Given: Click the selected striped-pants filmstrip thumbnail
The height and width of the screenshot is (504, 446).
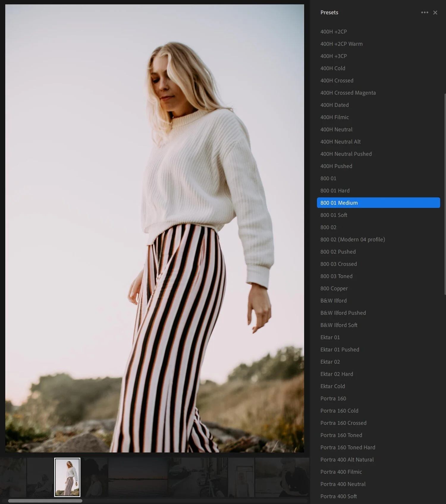Looking at the screenshot, I should 67,477.
